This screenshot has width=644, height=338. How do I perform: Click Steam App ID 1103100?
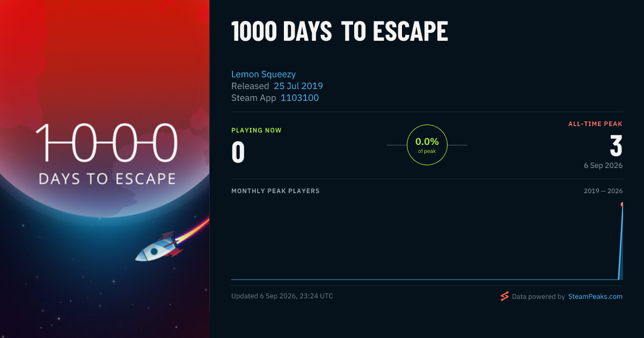[x=299, y=98]
